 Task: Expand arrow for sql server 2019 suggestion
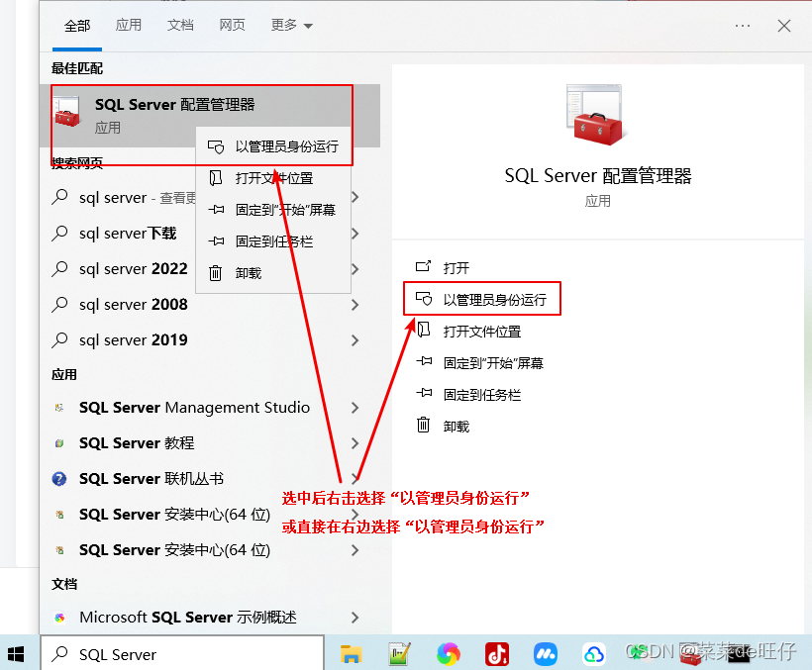pyautogui.click(x=355, y=340)
